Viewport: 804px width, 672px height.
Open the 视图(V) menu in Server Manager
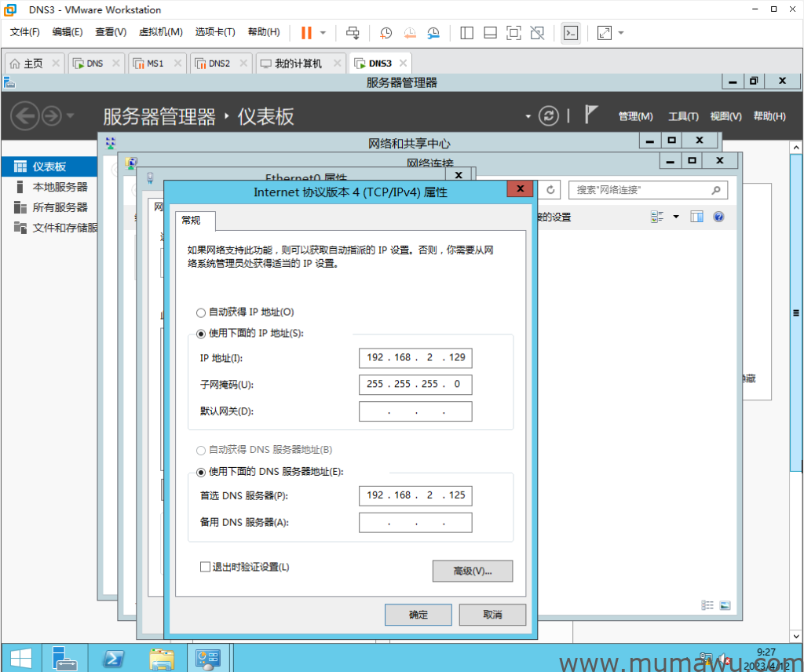[725, 116]
